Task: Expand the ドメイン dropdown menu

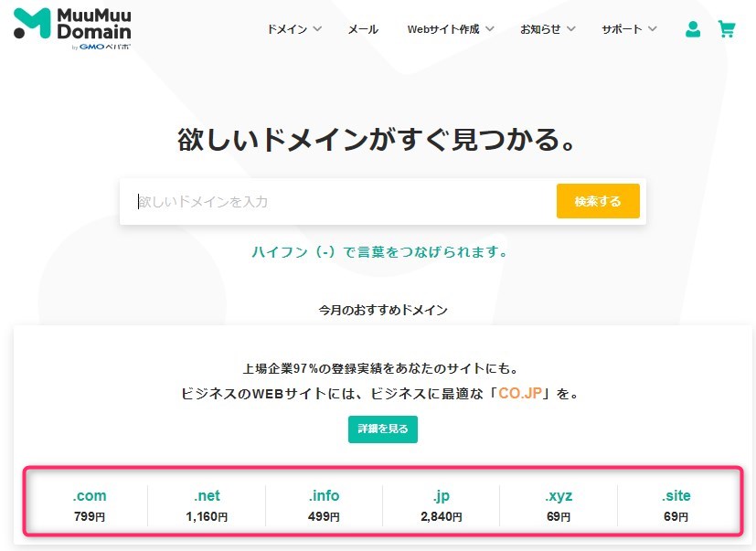Action: [x=293, y=28]
